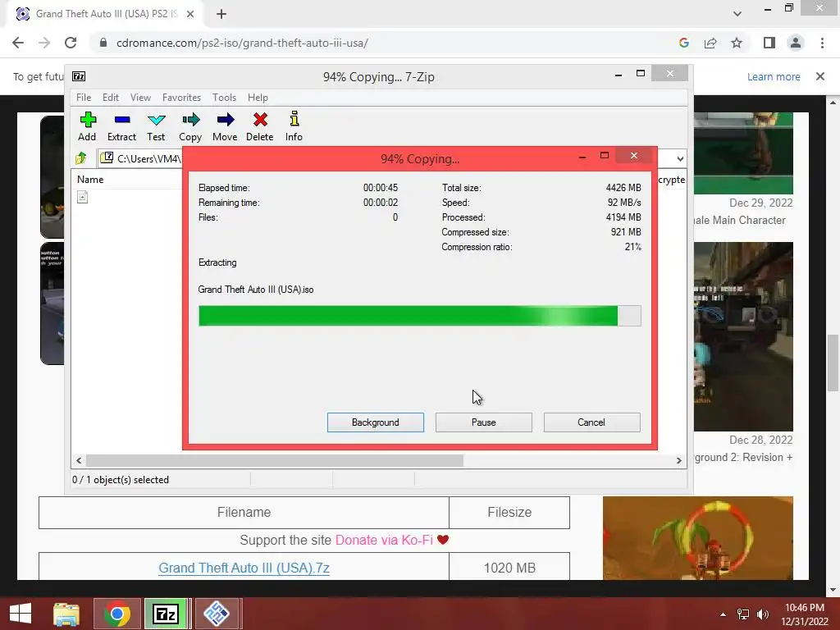Click the Test archive tool

[x=156, y=126]
